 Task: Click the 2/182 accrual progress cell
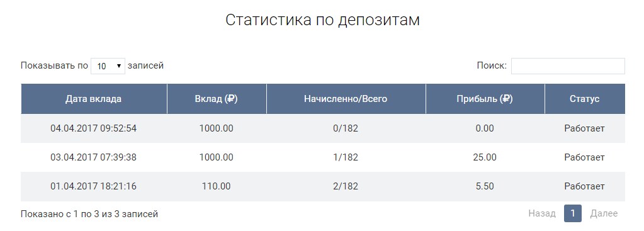(x=346, y=187)
